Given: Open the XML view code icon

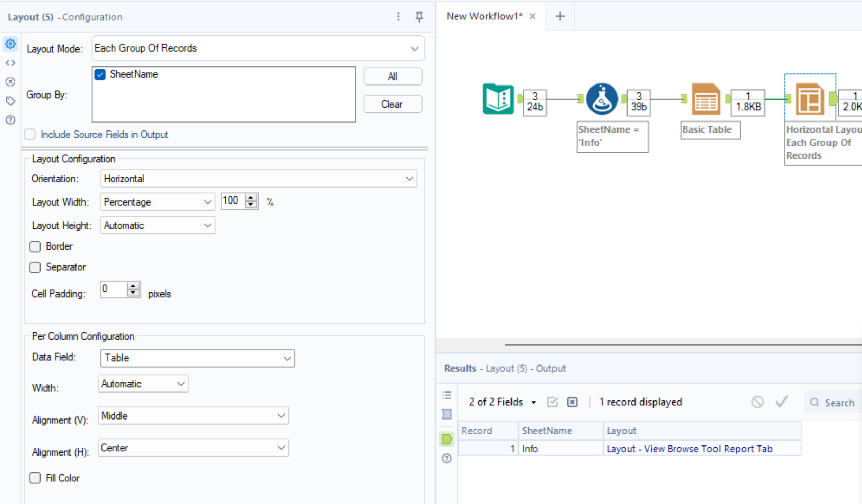Looking at the screenshot, I should pyautogui.click(x=10, y=63).
